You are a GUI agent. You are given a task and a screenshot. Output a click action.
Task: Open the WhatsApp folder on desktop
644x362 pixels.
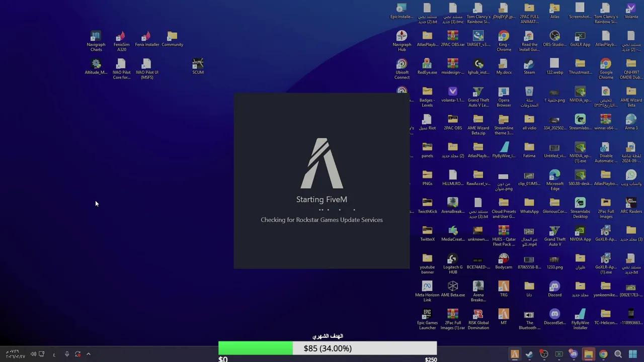pyautogui.click(x=529, y=206)
